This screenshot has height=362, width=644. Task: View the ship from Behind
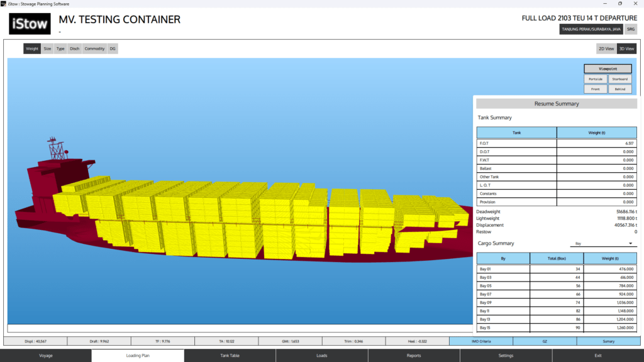click(x=619, y=89)
